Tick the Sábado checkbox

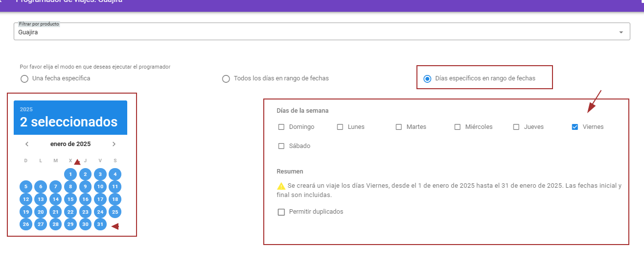click(x=281, y=146)
